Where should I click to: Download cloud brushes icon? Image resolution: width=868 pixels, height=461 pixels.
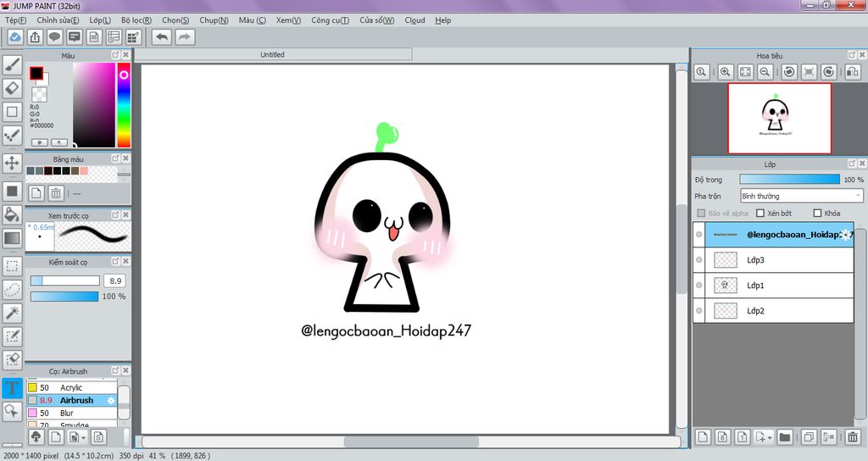coord(36,437)
